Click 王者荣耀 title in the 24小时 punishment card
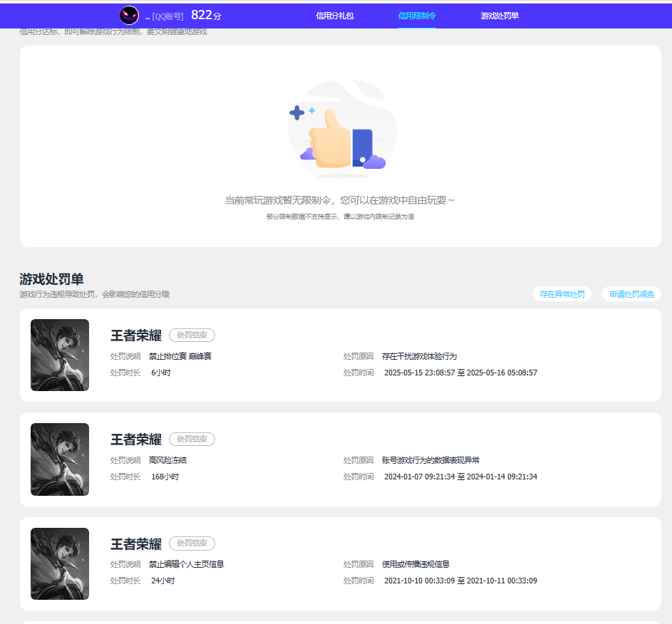The width and height of the screenshot is (672, 624). [136, 544]
